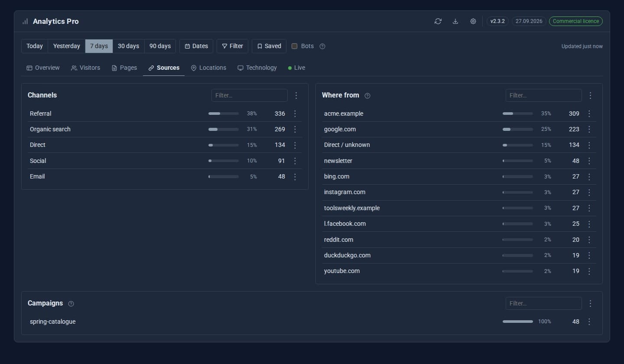Click the help icon beside Where from
This screenshot has width=624, height=364.
pyautogui.click(x=367, y=96)
